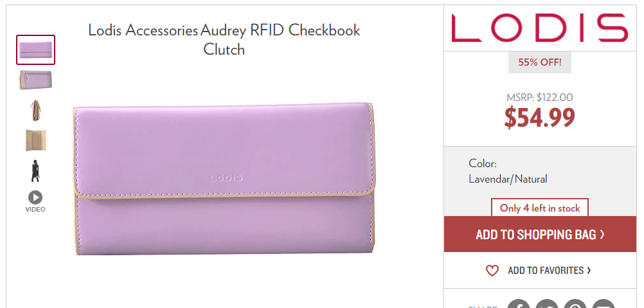Viewport: 644px width, 308px height.
Task: Play the product video icon
Action: point(35,197)
